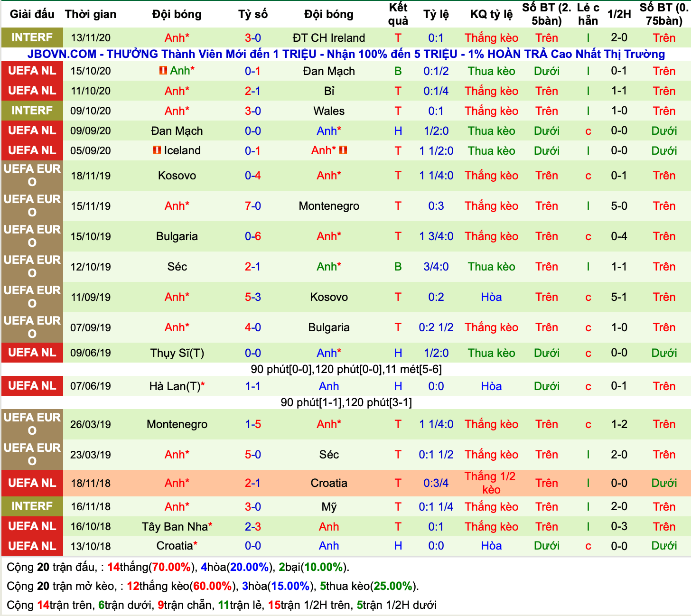Click the 1-5 score for the 26/03/19 match
This screenshot has width=691, height=616.
coord(253,424)
